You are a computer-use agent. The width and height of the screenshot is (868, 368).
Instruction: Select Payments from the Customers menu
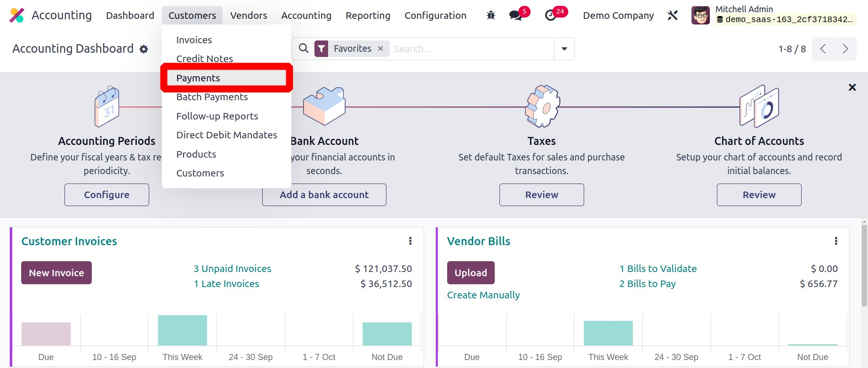click(x=198, y=78)
